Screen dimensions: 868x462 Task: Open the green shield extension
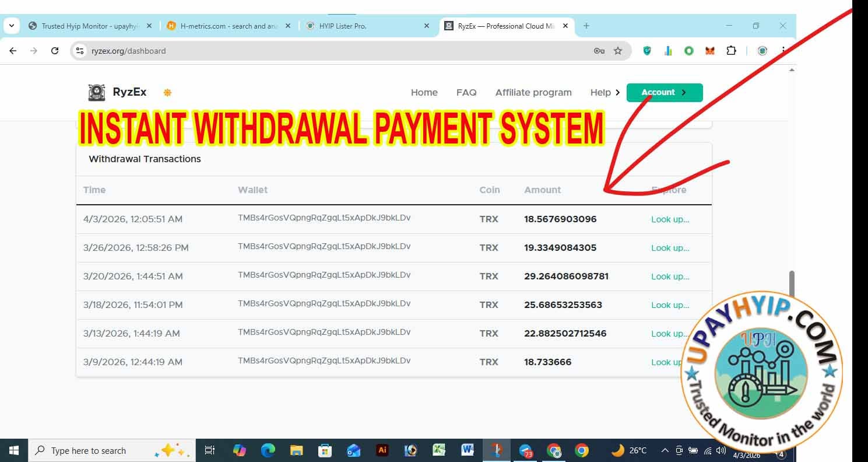coord(647,51)
